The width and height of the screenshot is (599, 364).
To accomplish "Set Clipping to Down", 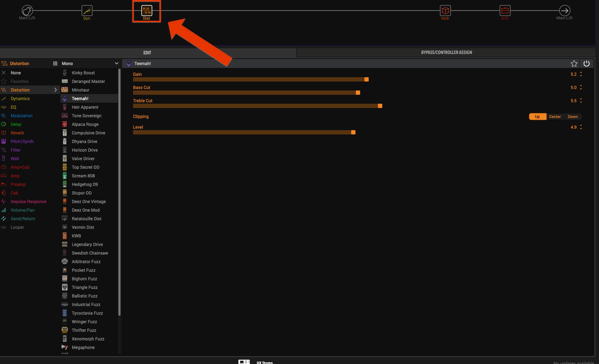I will point(573,117).
